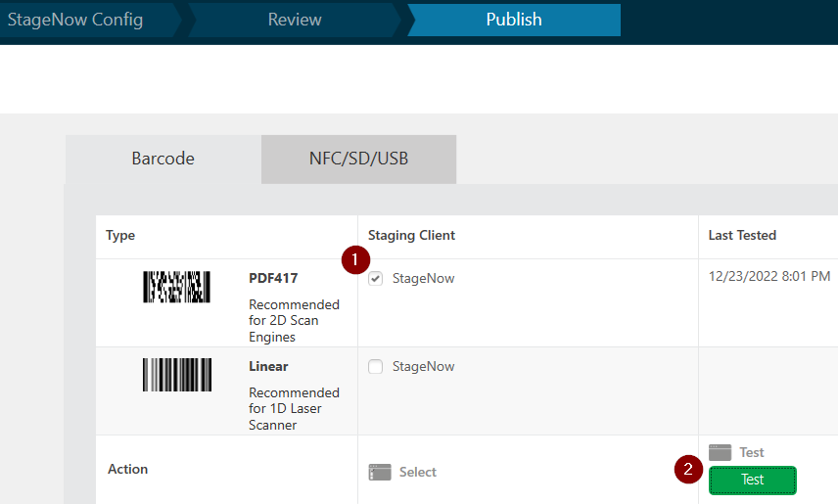Click the gray Test icon above green button
This screenshot has height=504, width=838.
[x=720, y=452]
